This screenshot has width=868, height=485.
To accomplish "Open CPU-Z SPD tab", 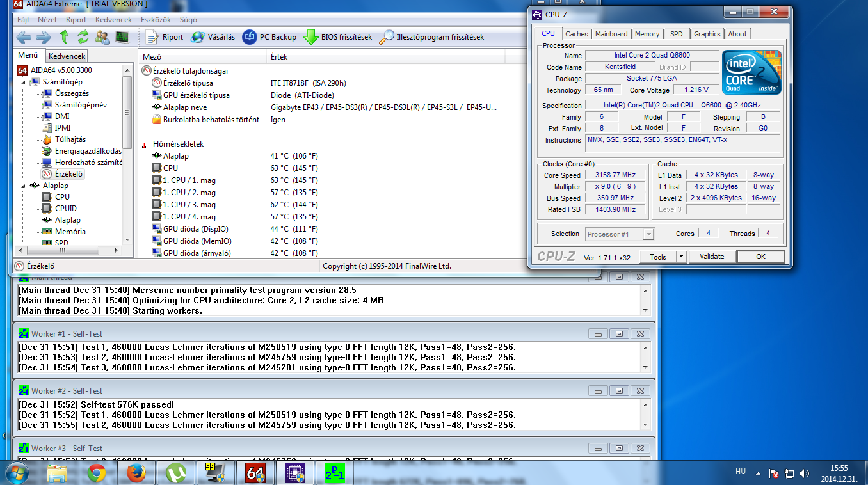I will [x=677, y=34].
